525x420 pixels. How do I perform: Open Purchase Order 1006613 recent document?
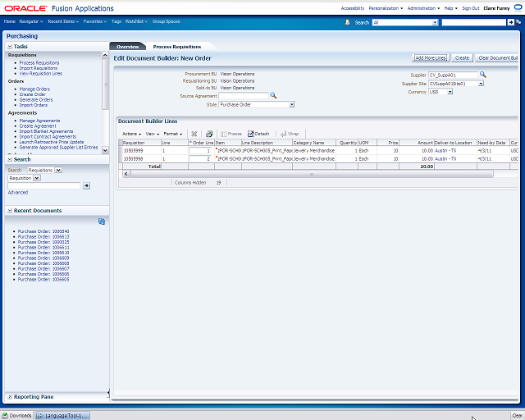(x=43, y=237)
